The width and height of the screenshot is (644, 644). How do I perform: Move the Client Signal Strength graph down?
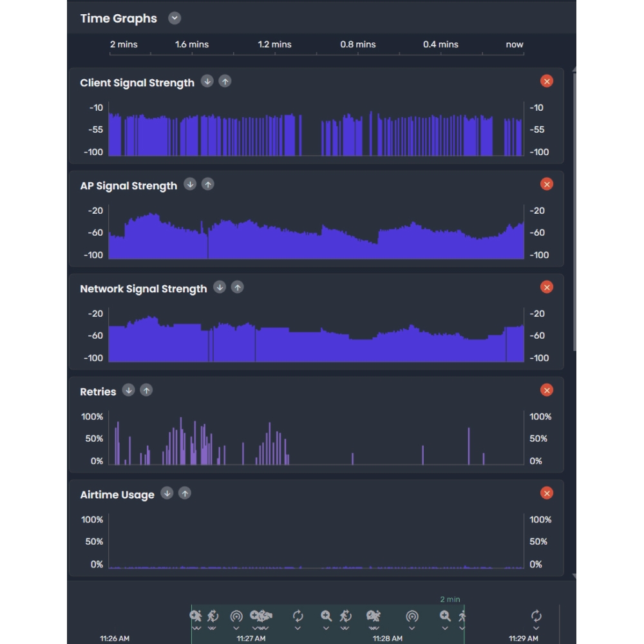coord(207,81)
